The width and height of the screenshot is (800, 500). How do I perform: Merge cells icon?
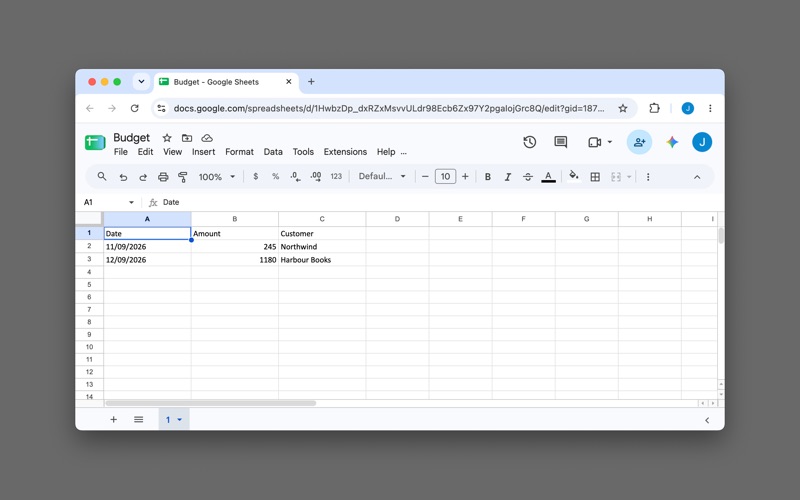[x=616, y=177]
